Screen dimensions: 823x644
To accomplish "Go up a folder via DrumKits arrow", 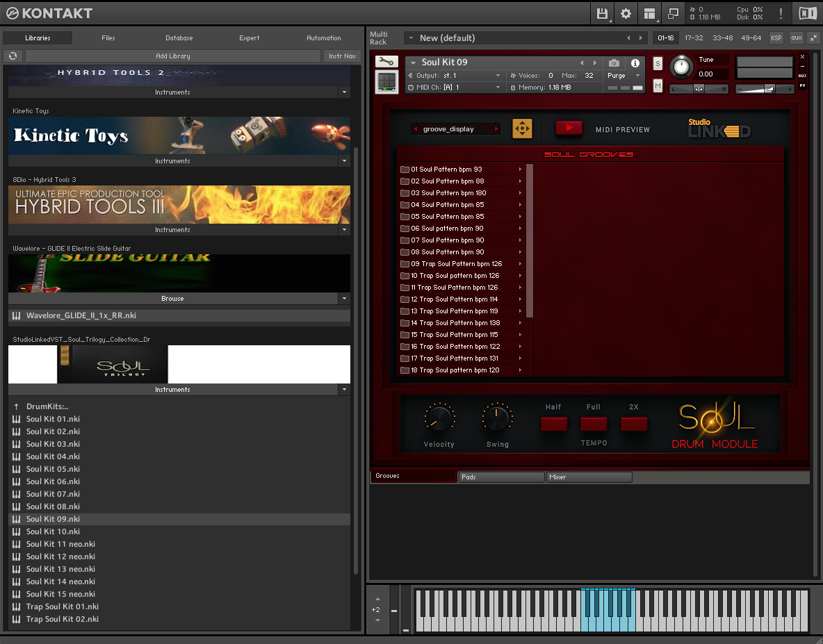I will pos(16,406).
